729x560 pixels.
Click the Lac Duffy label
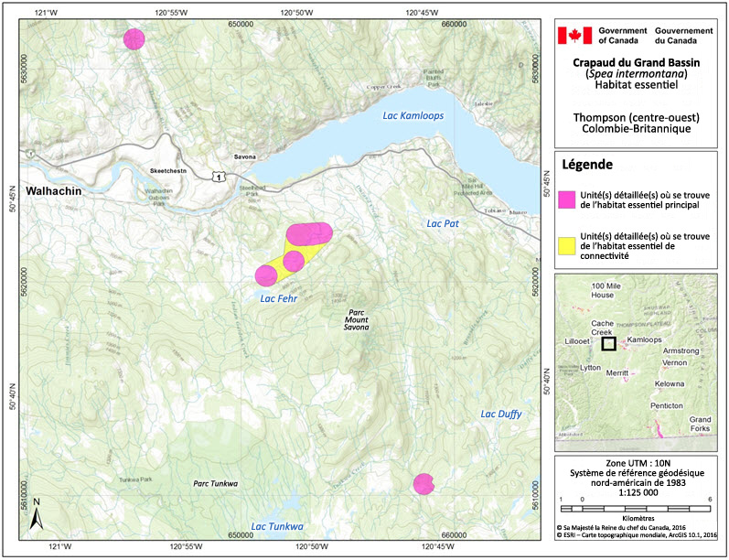pos(500,415)
